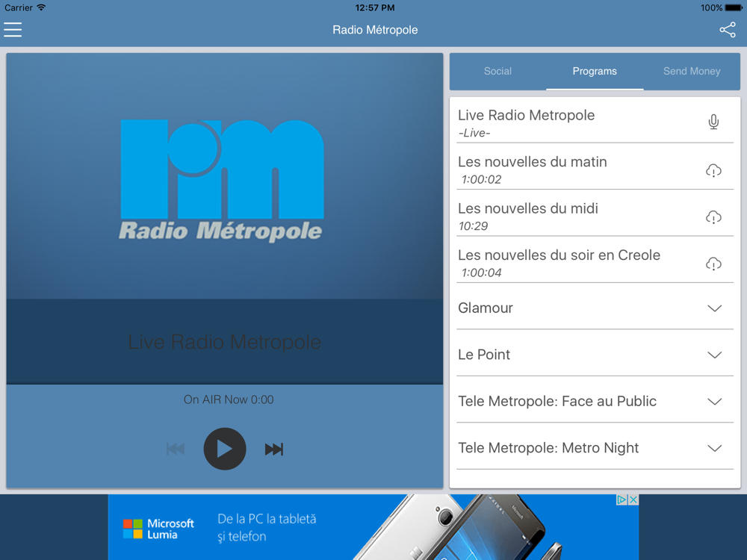This screenshot has height=560, width=747.
Task: Download Les nouvelles du midi
Action: (x=713, y=217)
